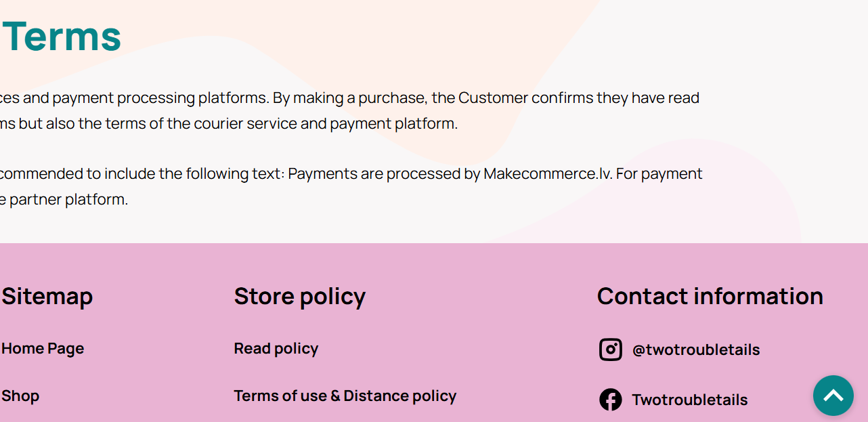Screen dimensions: 868x422
Task: Open the @twotroubletails Instagram link
Action: (696, 350)
